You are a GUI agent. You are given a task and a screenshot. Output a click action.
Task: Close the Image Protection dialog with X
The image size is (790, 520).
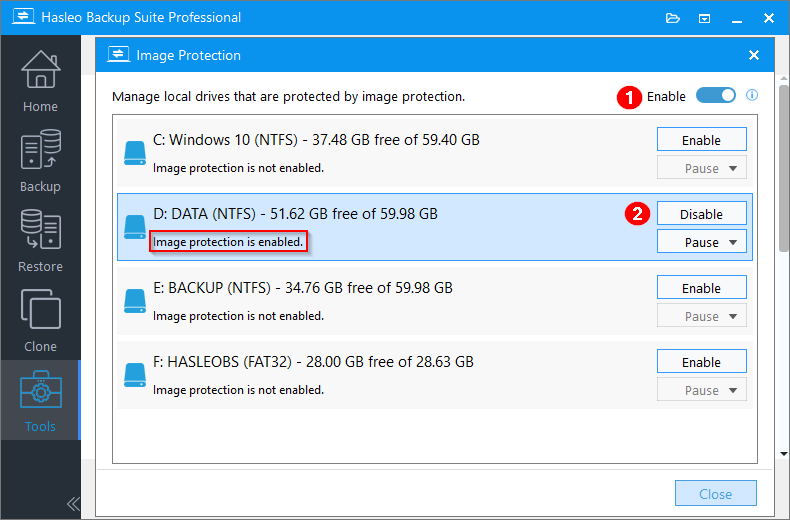click(754, 55)
